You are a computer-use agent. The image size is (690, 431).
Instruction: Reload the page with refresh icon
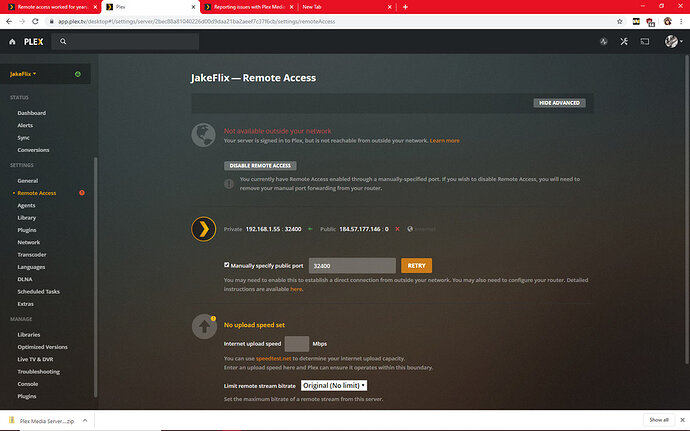click(35, 21)
